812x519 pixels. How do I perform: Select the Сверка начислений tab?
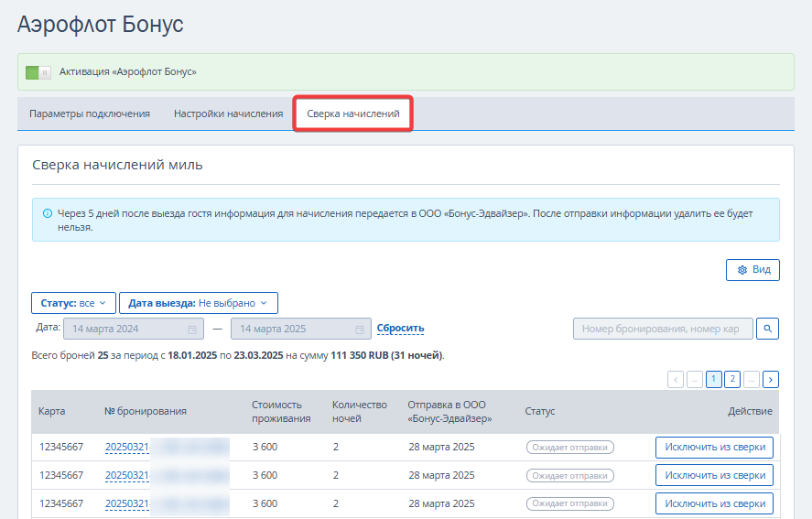(x=353, y=114)
